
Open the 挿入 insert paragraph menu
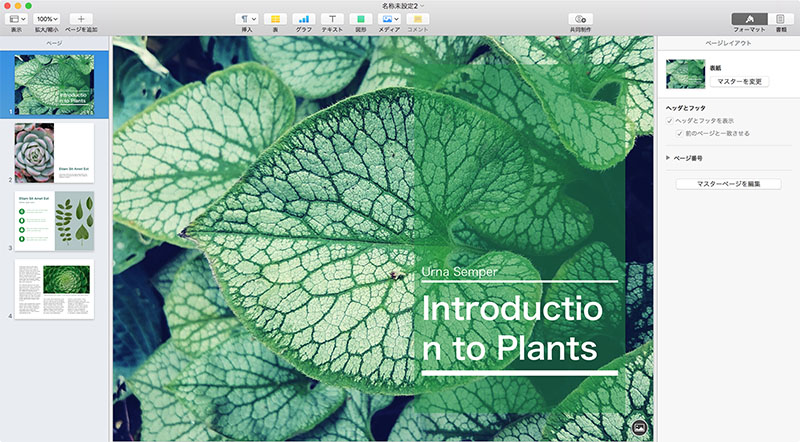pyautogui.click(x=247, y=19)
